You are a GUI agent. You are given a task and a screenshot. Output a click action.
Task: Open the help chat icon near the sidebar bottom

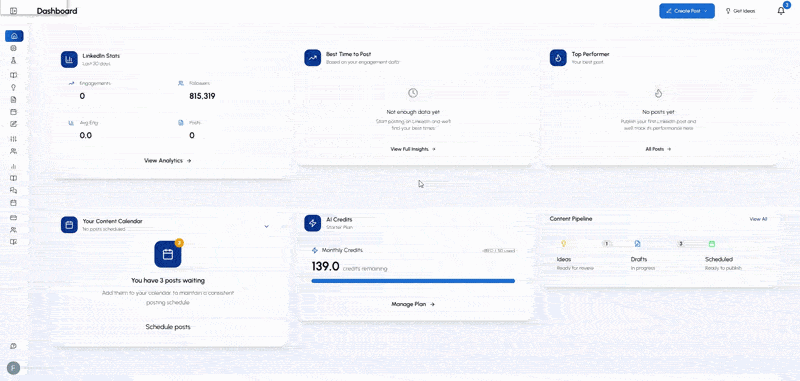[14, 346]
